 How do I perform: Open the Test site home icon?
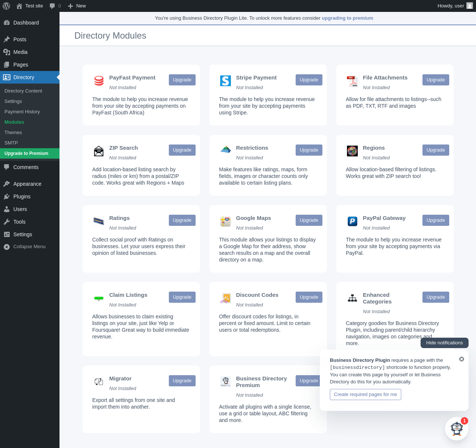19,6
